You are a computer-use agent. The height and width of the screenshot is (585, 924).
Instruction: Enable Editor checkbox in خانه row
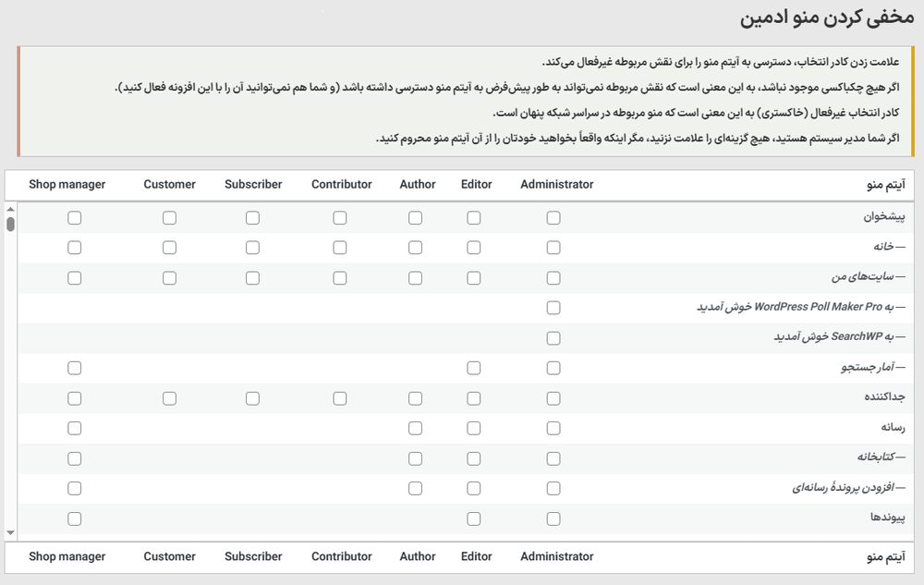pyautogui.click(x=473, y=248)
